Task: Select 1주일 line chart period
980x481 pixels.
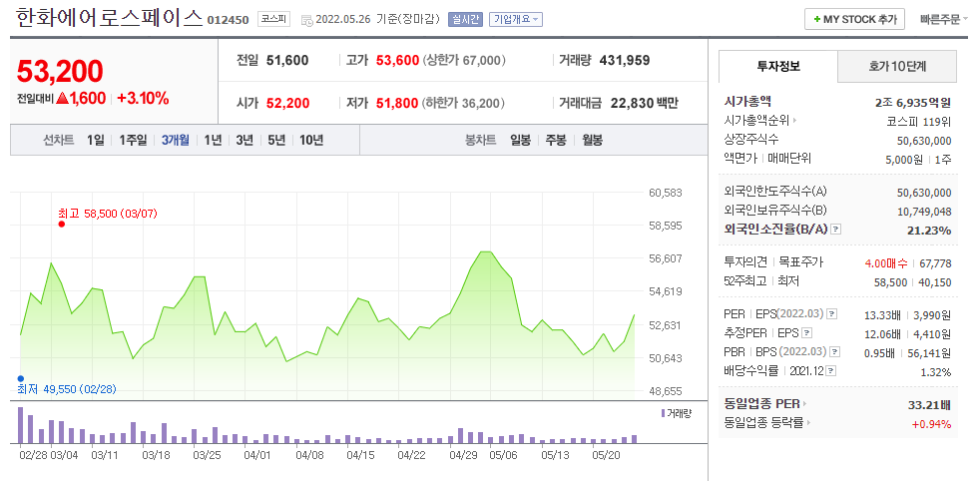Action: coord(133,140)
